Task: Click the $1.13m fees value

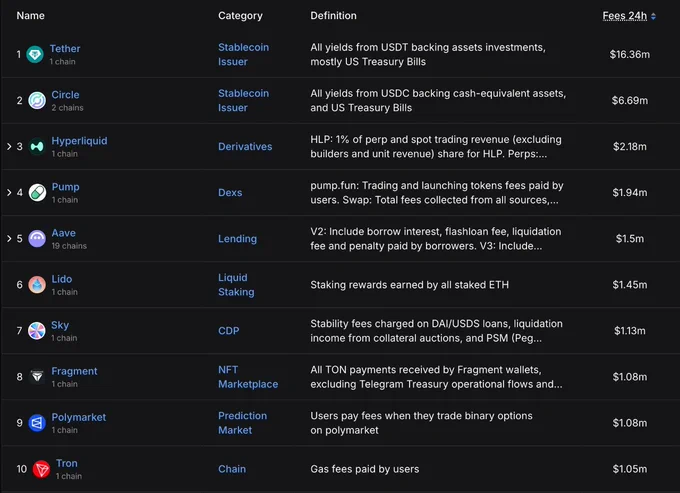Action: (x=630, y=331)
